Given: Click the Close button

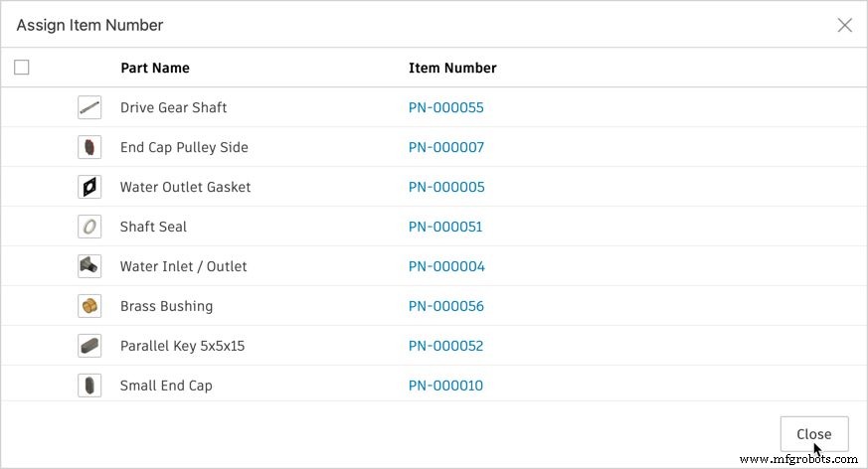Looking at the screenshot, I should click(814, 434).
